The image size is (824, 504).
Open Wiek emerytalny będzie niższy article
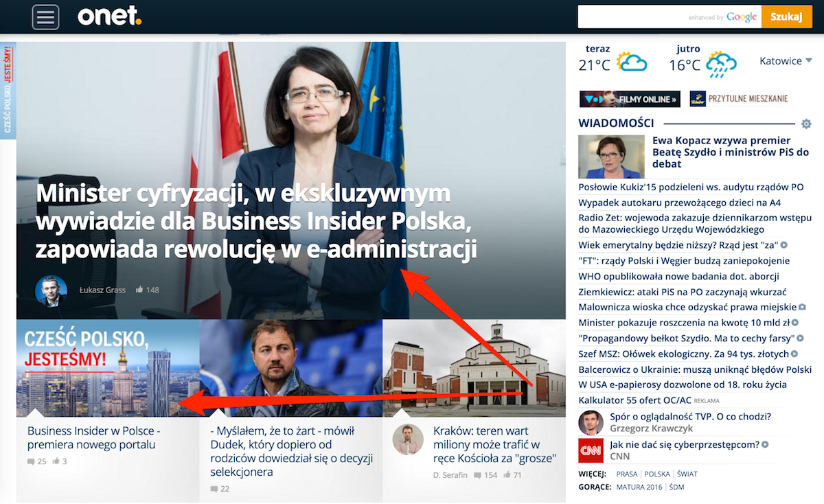tap(678, 244)
